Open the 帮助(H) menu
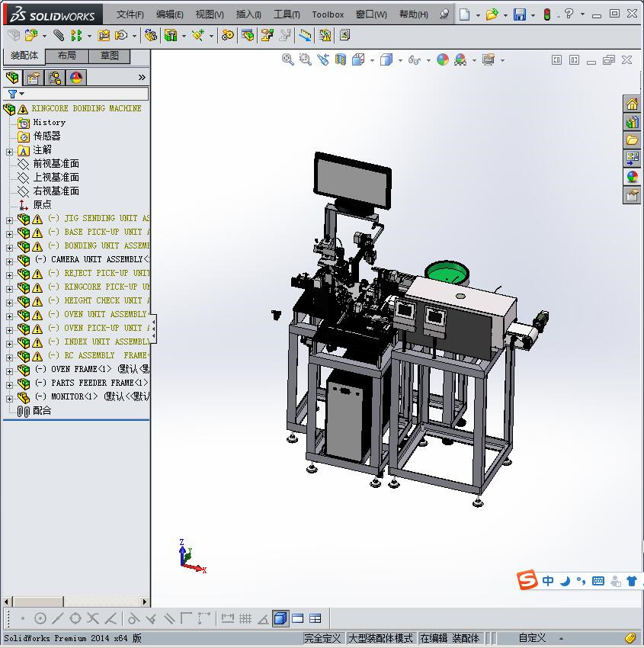Viewport: 644px width, 648px height. point(414,14)
